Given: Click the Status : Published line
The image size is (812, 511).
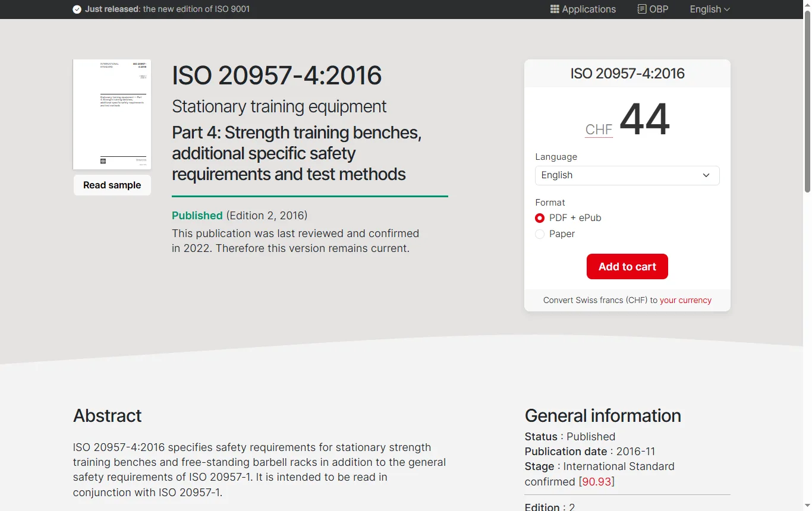Looking at the screenshot, I should point(570,437).
